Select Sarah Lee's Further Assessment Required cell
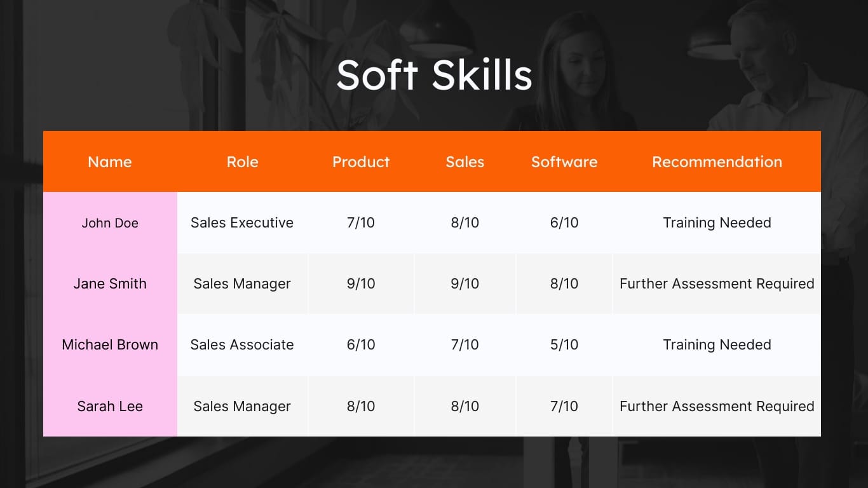This screenshot has width=868, height=488. point(717,406)
